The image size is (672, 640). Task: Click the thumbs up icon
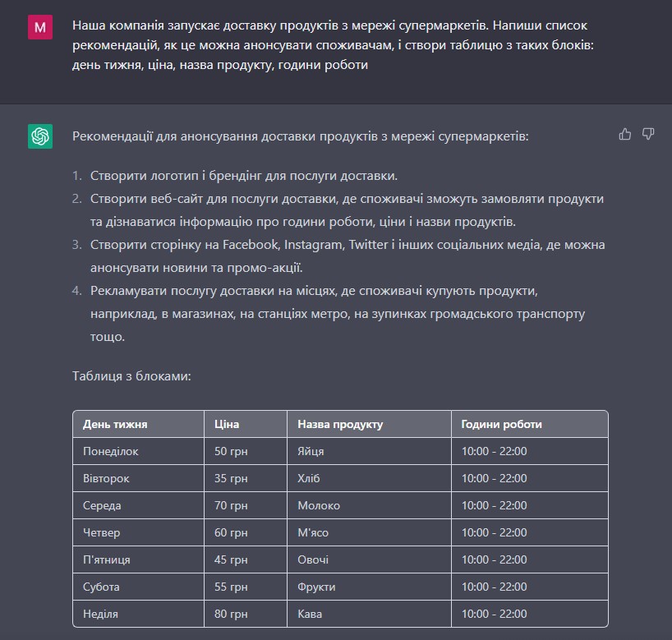click(x=625, y=134)
